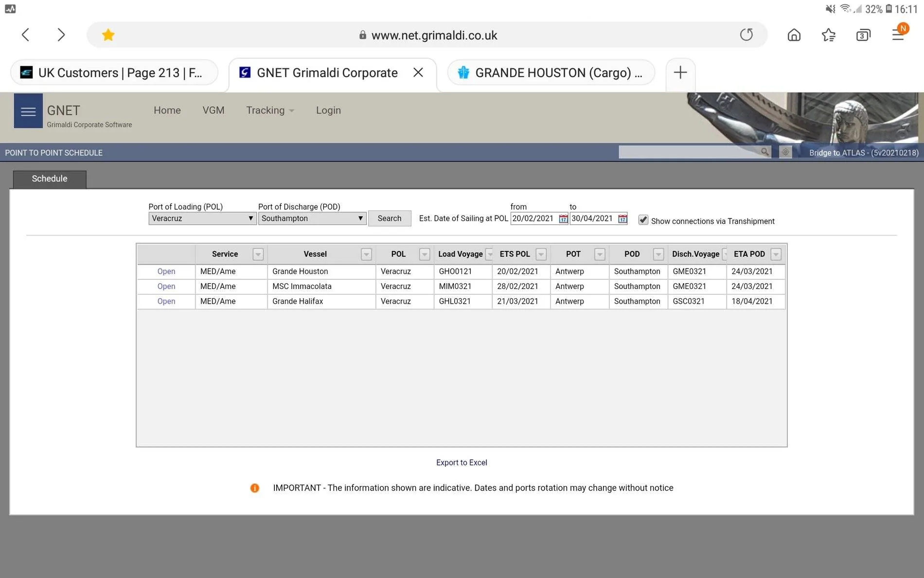Image resolution: width=924 pixels, height=578 pixels.
Task: Sort by the Disch.Voyage column header
Action: click(695, 254)
